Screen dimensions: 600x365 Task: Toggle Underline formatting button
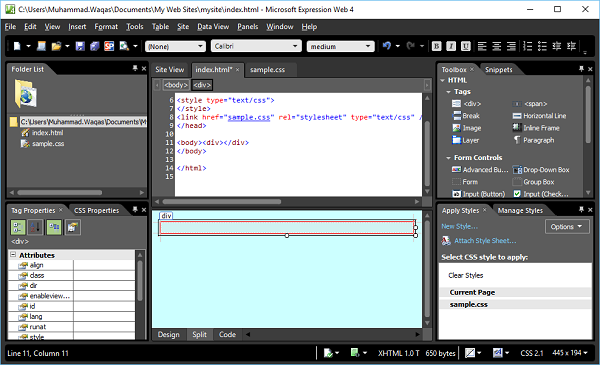point(466,46)
